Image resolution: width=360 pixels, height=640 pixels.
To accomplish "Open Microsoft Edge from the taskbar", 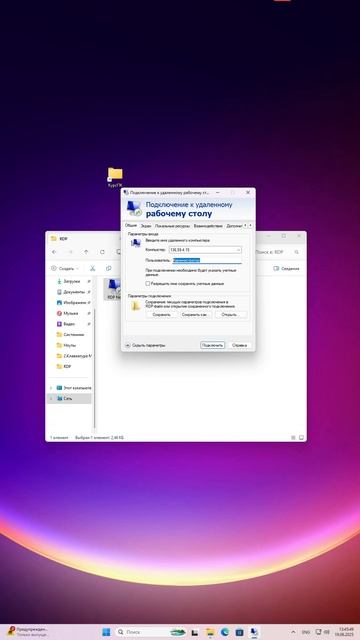I will tap(225, 632).
